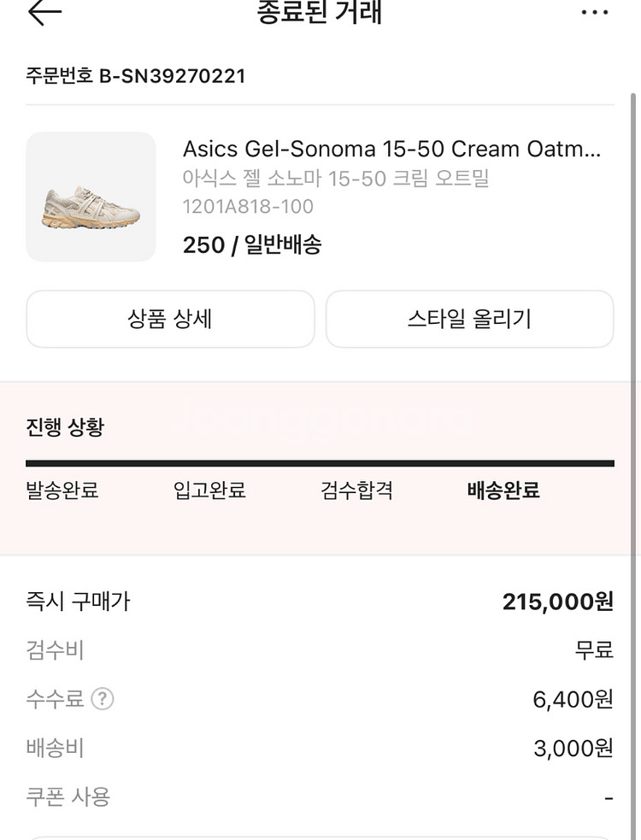
Task: Select the 발송완료 progress step
Action: tap(62, 491)
